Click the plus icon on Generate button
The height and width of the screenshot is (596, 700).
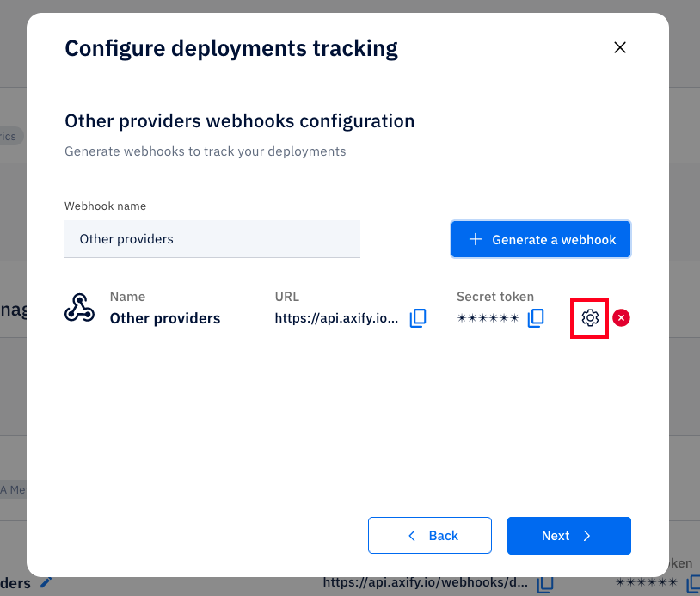point(476,239)
